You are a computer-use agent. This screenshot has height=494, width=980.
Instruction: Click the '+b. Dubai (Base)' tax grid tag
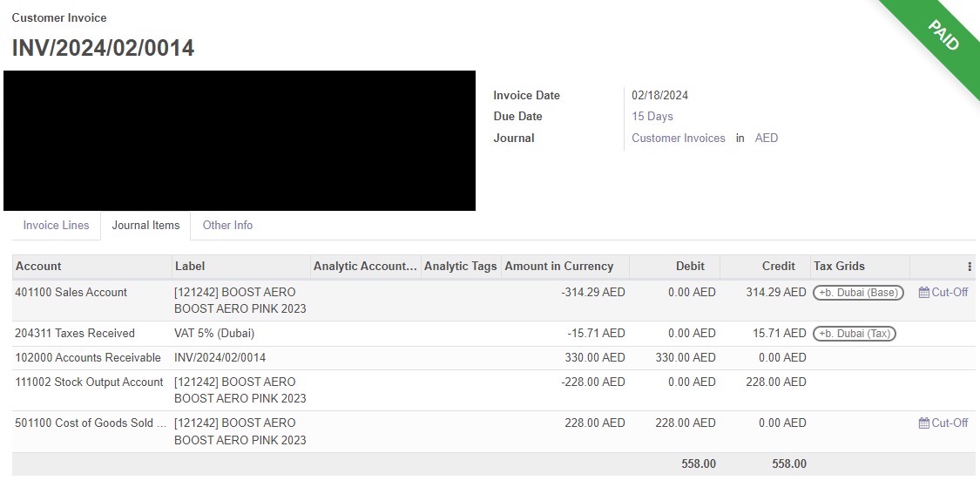(x=858, y=293)
